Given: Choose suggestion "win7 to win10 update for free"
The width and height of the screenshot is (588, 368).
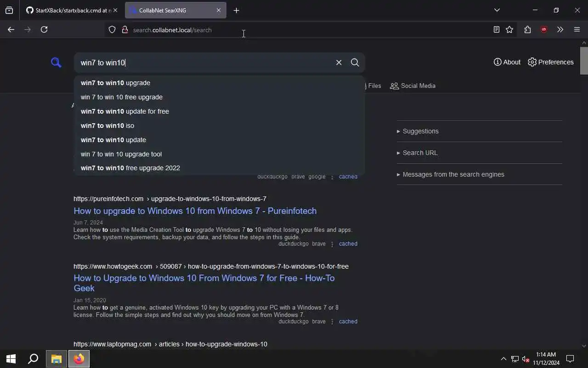Looking at the screenshot, I should point(219,111).
